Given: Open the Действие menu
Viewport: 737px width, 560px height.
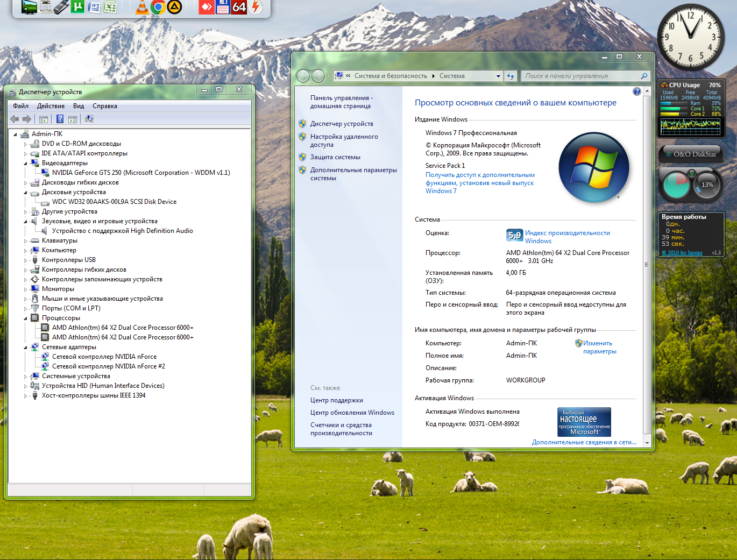Looking at the screenshot, I should (x=51, y=106).
